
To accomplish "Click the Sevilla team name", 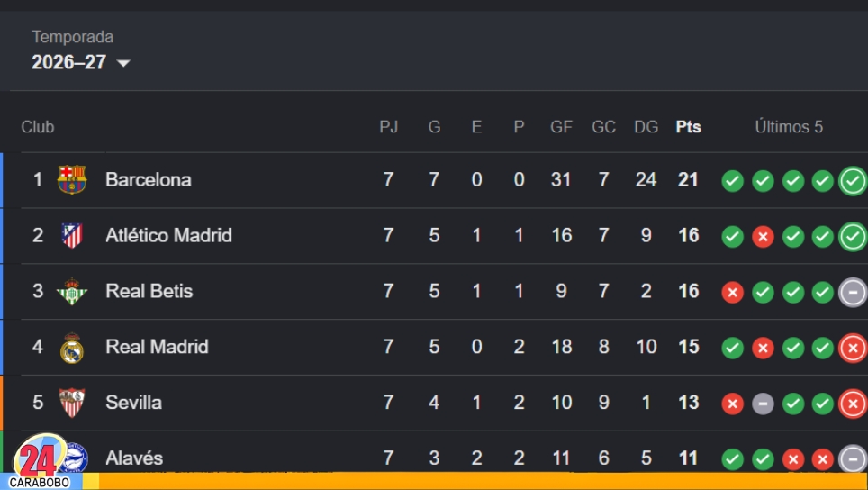I will (133, 402).
